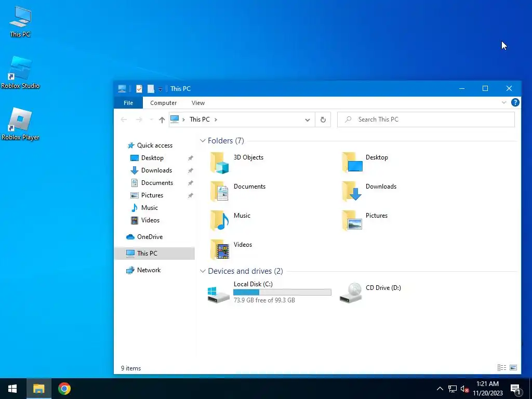Click the '73.9 GB free of 99.3 GB' text
This screenshot has width=532, height=399.
pos(264,300)
